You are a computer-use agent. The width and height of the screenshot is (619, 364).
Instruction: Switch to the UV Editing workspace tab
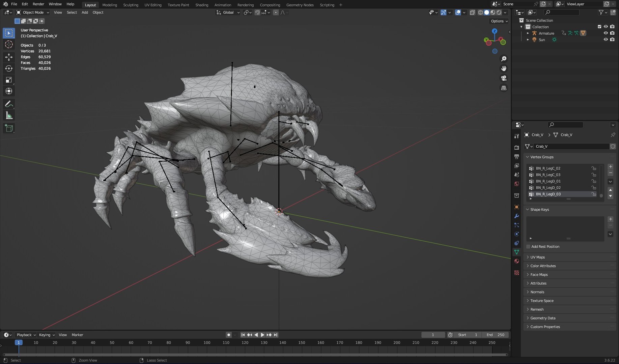[153, 5]
